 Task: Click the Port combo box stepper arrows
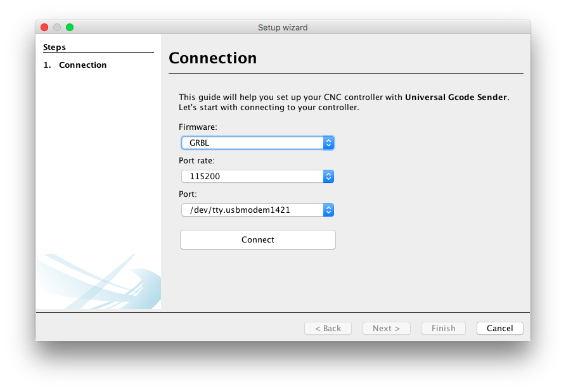pos(328,210)
